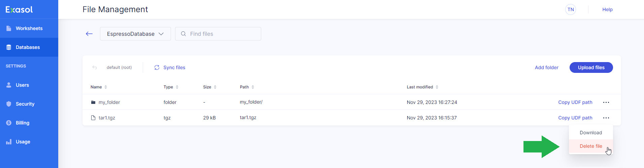644x168 pixels.
Task: Click the Find files search field
Action: pyautogui.click(x=222, y=34)
